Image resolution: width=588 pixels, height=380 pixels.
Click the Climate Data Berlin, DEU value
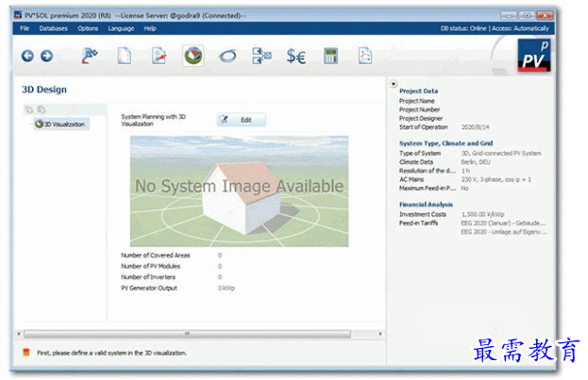point(476,162)
